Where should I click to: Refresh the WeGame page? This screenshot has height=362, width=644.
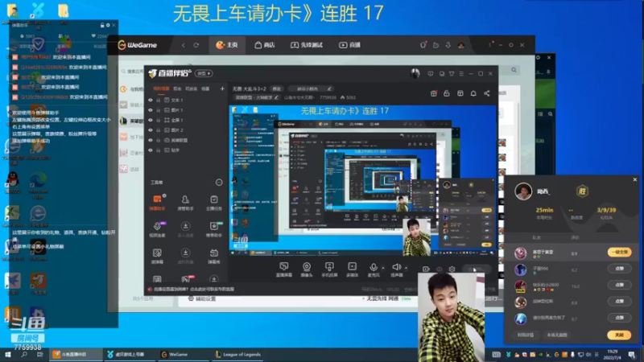click(196, 45)
